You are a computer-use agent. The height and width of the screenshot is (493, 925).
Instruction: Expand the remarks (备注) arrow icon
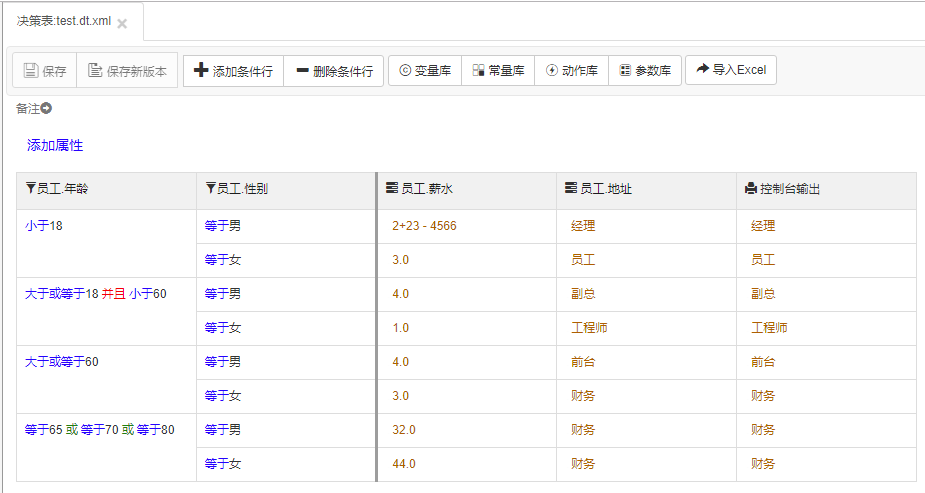pos(46,108)
